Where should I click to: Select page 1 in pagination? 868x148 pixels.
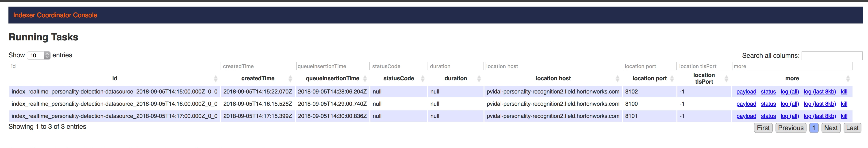click(813, 128)
